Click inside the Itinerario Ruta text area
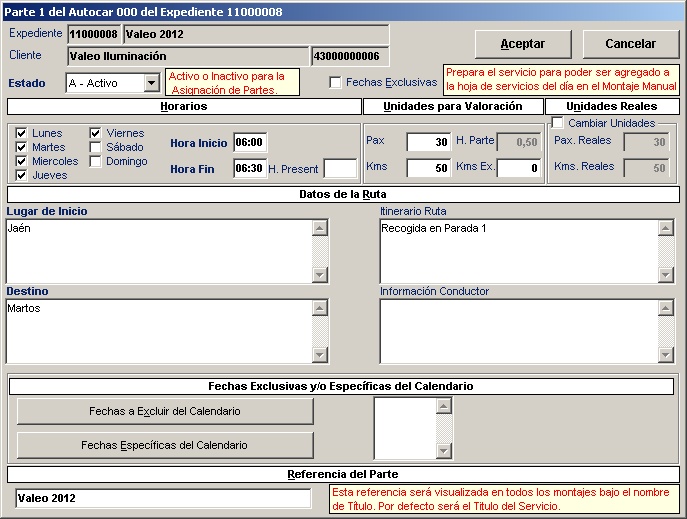The image size is (687, 519). (519, 251)
